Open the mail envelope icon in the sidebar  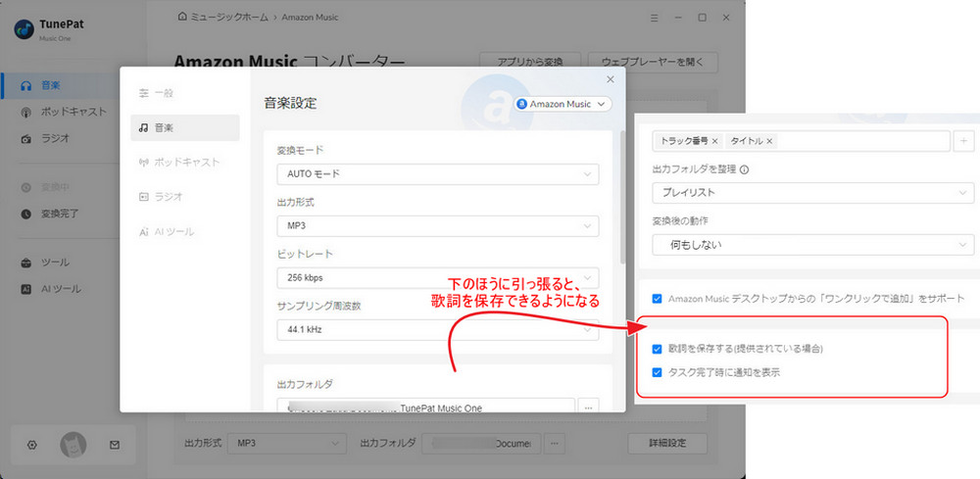(115, 445)
